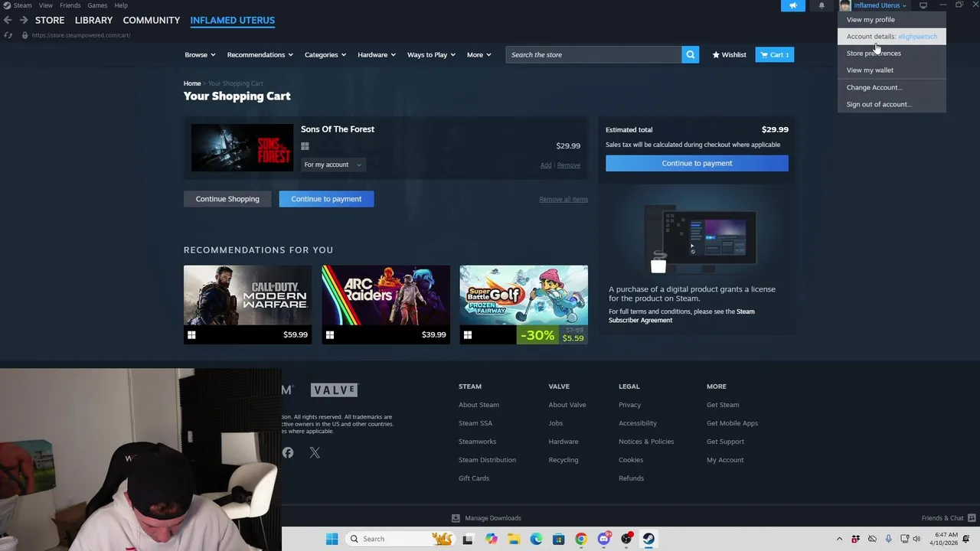Open the Wishlist
The height and width of the screenshot is (551, 980).
(729, 54)
